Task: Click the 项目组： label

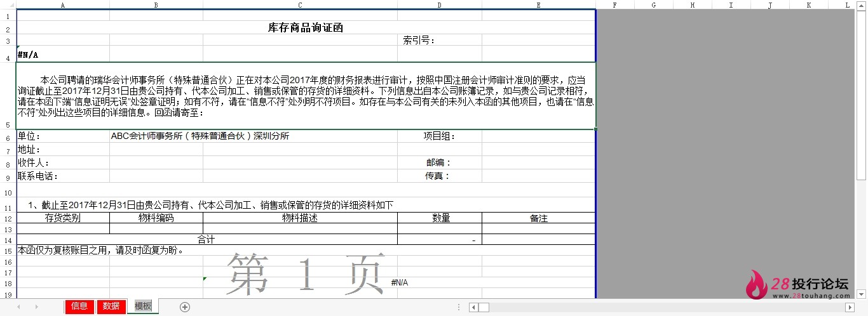Action: pyautogui.click(x=440, y=136)
